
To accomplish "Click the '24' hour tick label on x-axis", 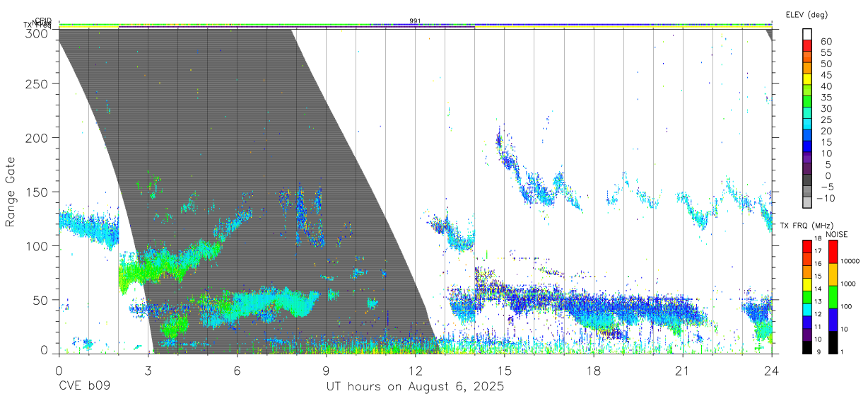I will [x=772, y=371].
